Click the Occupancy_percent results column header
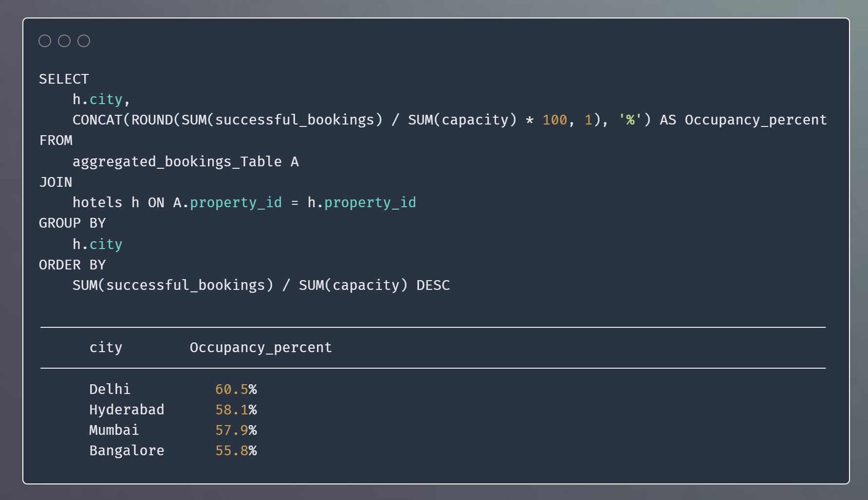 (x=260, y=348)
